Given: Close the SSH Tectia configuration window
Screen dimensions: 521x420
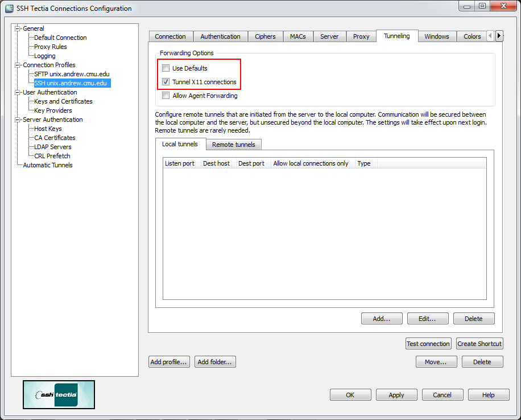Looking at the screenshot, I should [x=503, y=6].
